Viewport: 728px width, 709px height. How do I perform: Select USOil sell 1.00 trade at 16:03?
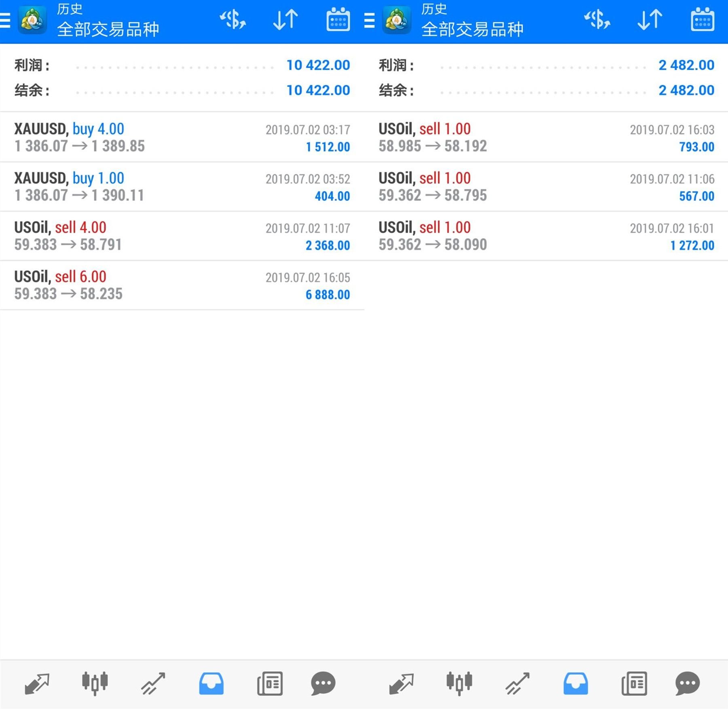(546, 137)
